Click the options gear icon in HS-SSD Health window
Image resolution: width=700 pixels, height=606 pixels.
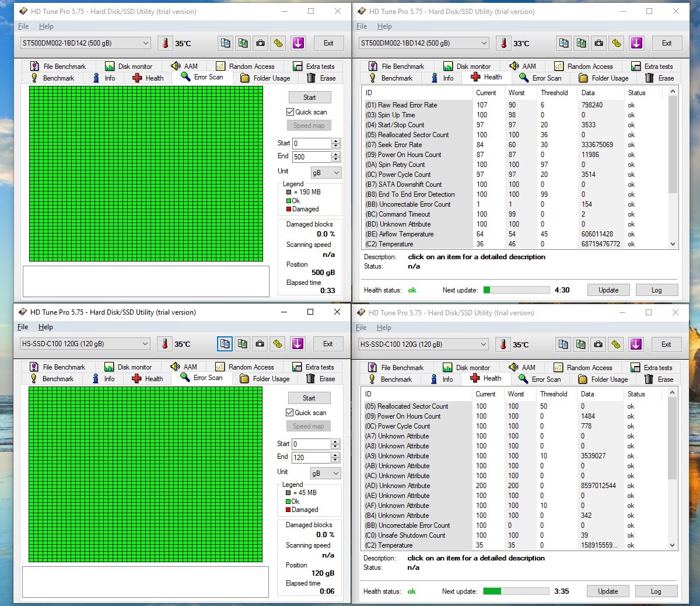616,344
